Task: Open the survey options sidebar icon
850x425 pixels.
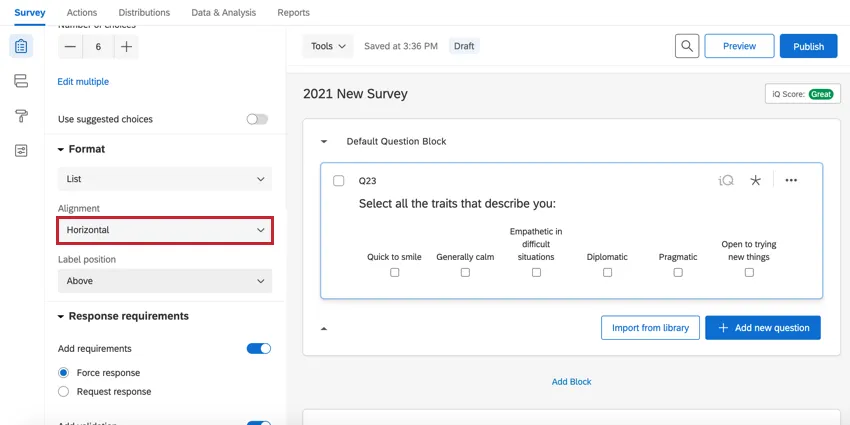Action: click(21, 150)
